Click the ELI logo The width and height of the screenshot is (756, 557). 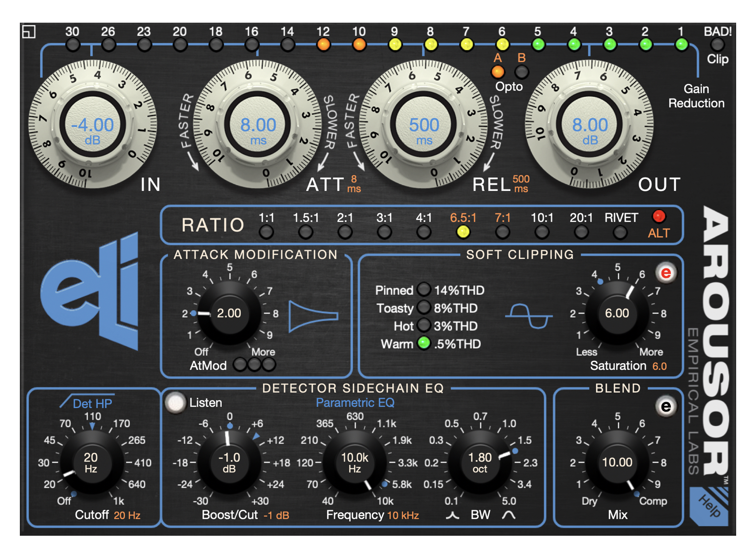[x=90, y=291]
